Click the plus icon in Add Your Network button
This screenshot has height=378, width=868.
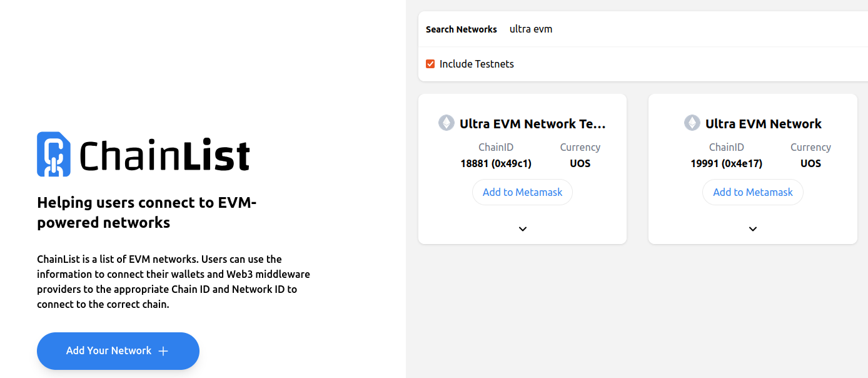163,351
